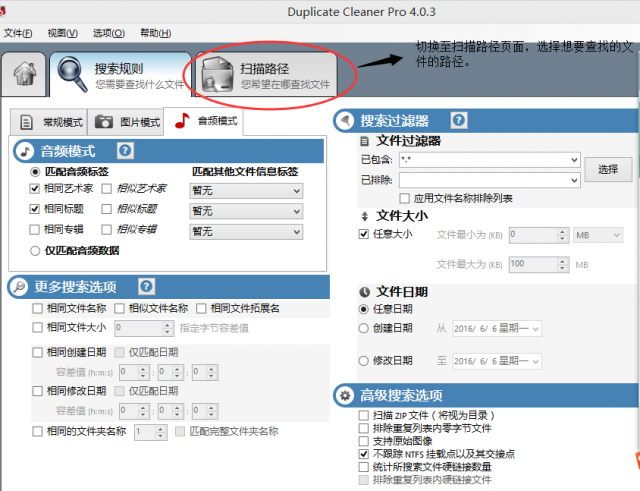Open the 帮助(H) menu

[x=156, y=33]
